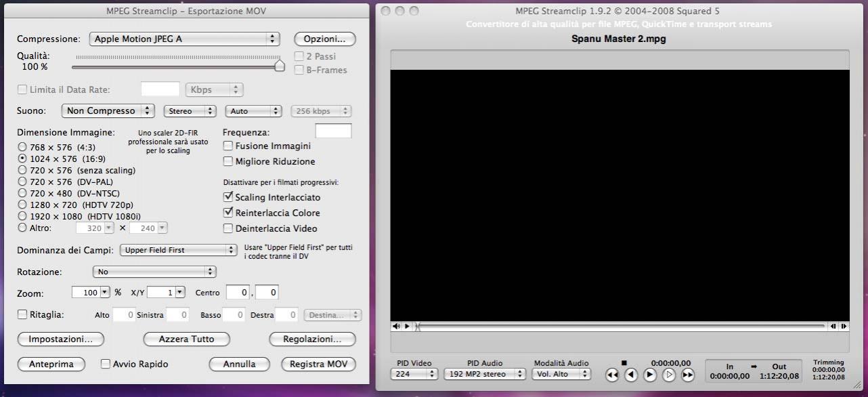Open Modalità Audio Vol. Alto dropdown
This screenshot has width=868, height=397.
(x=561, y=374)
